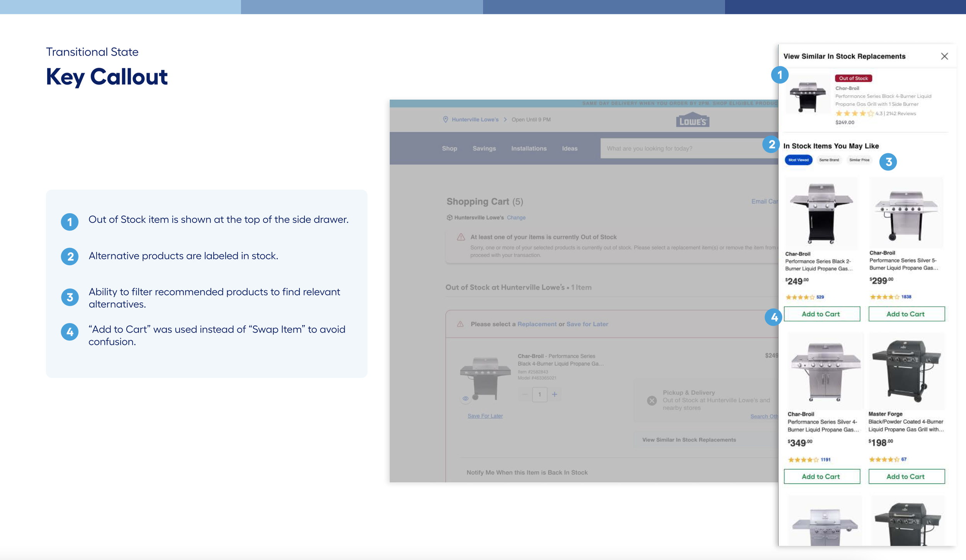Screen dimensions: 966x560
Task: Add the $249 Char-Broil 2-Burner grill to cart
Action: coord(821,314)
